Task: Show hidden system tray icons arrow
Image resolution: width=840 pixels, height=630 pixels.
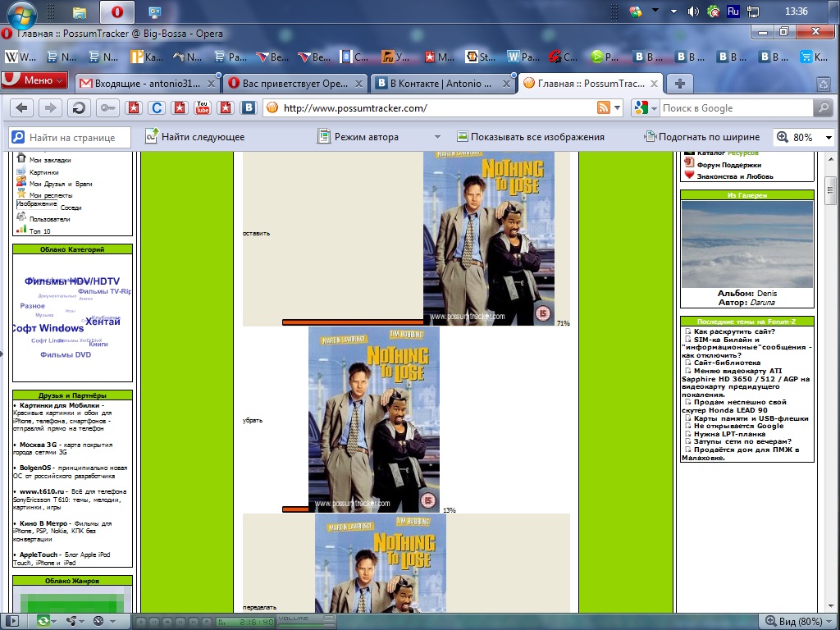Action: pyautogui.click(x=674, y=11)
